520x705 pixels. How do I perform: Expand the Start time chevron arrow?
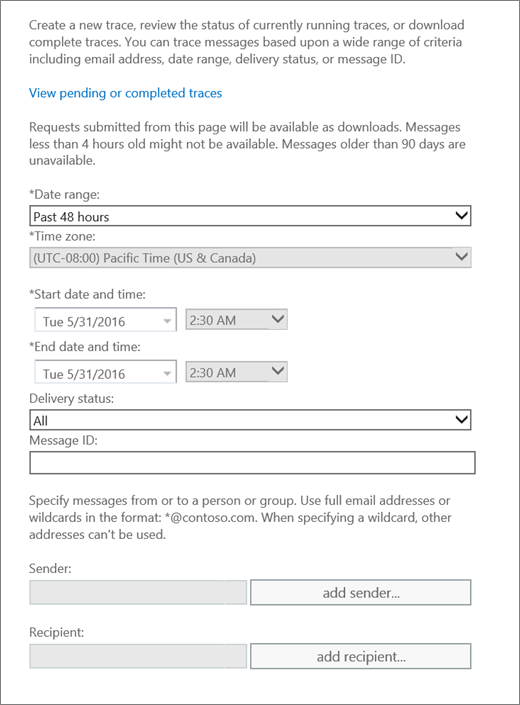(278, 319)
